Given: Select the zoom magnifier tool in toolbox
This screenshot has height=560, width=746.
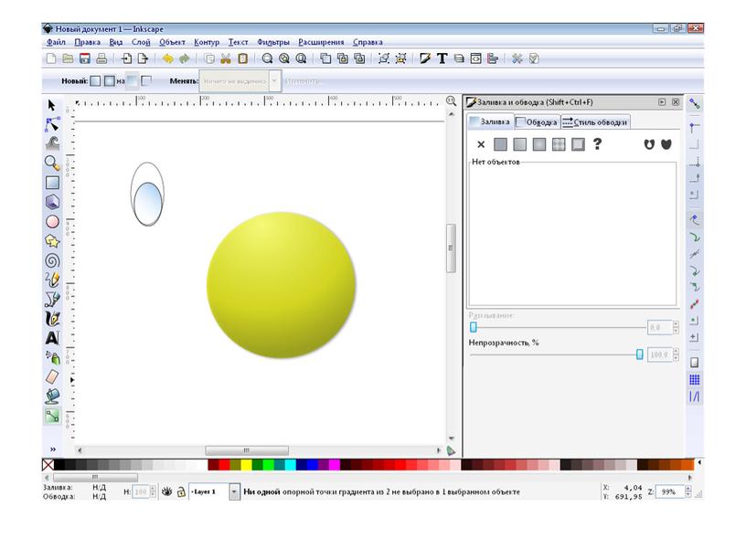Looking at the screenshot, I should point(52,163).
